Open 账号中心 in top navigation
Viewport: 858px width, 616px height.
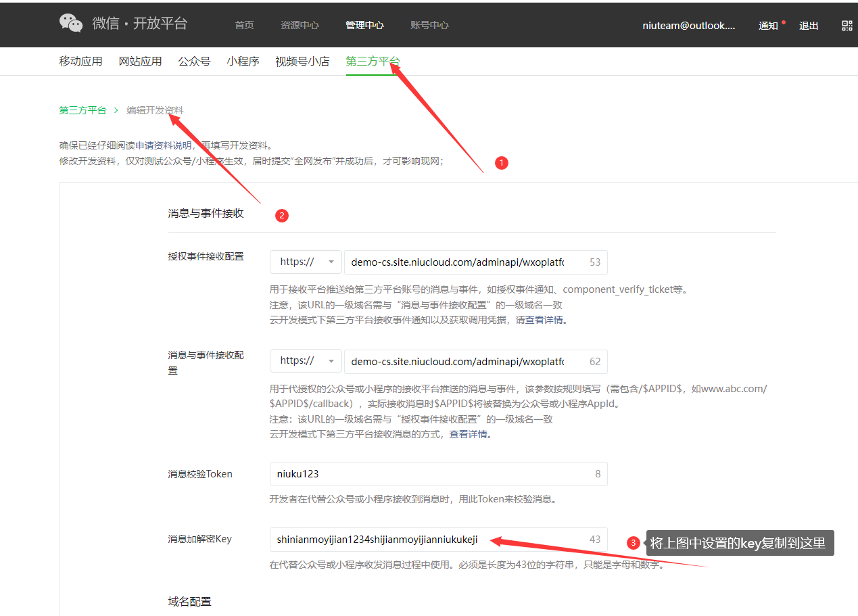(429, 26)
